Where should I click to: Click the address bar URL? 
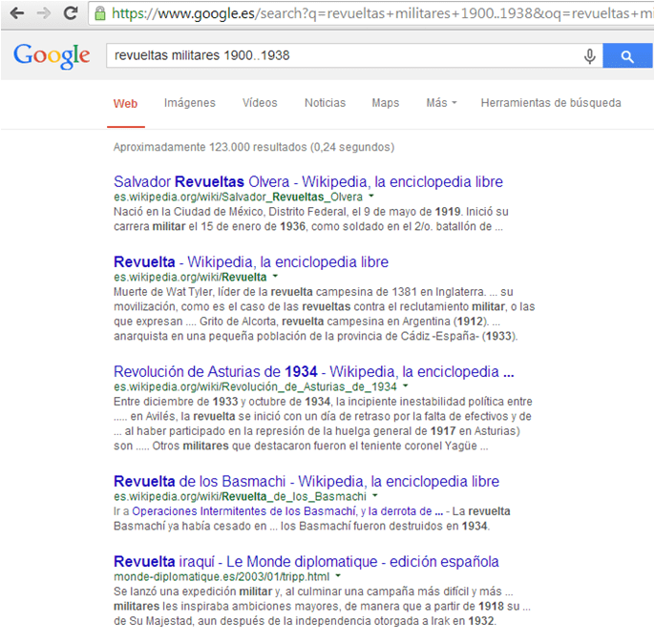click(382, 13)
